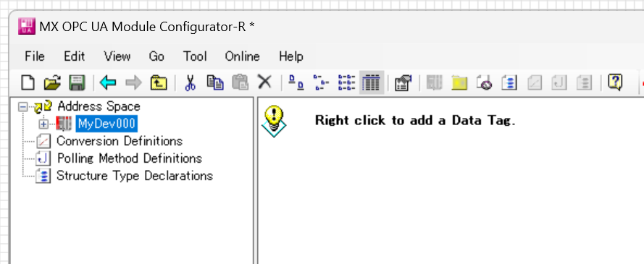Expand the MyDev000 tree node
Screen dimensions: 644x264
43,124
